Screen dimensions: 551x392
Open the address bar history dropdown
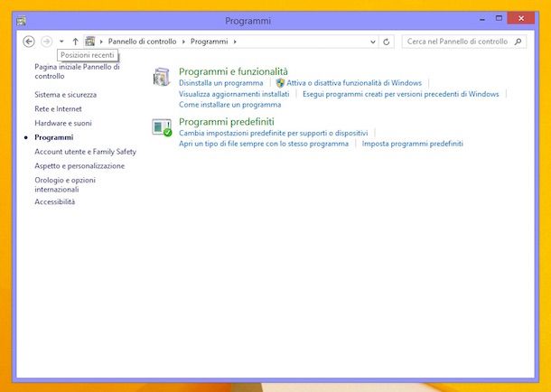click(373, 42)
